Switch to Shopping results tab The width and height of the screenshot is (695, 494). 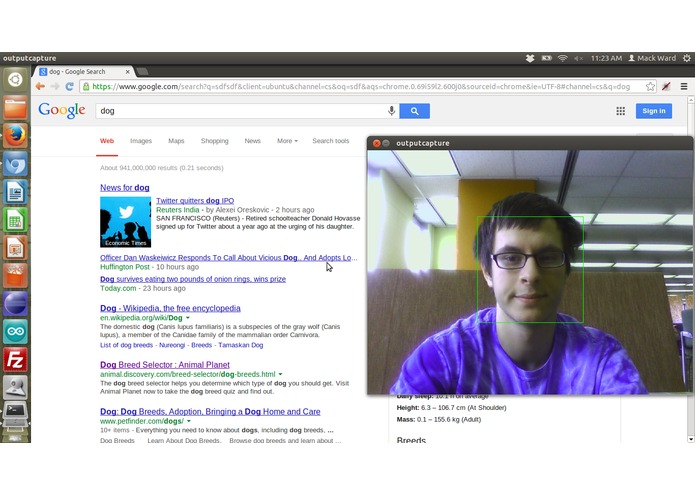tap(215, 141)
